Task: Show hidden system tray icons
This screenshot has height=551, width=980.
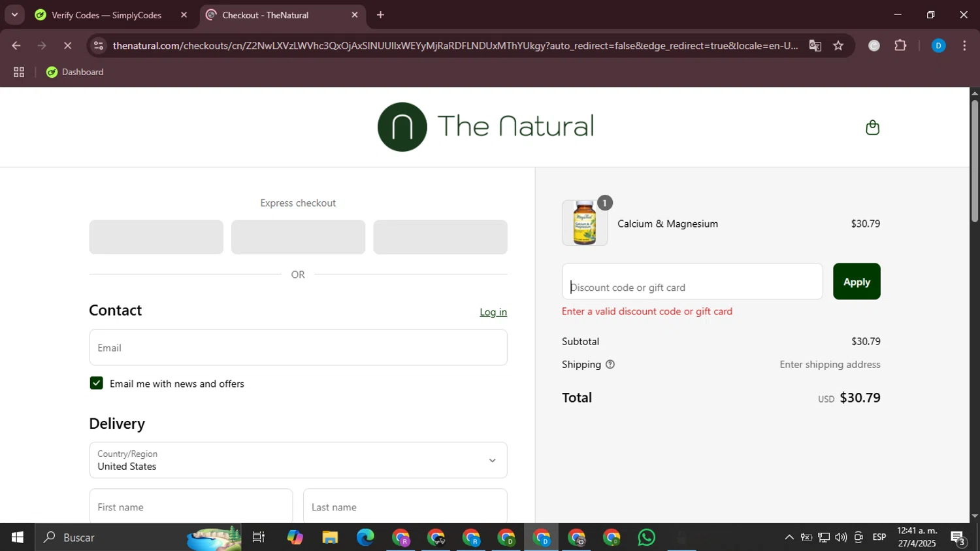Action: pos(789,537)
